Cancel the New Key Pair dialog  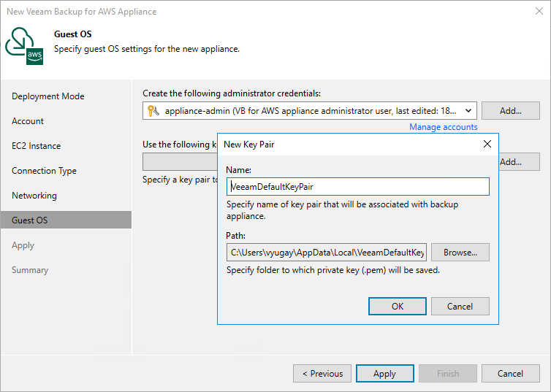tap(460, 307)
